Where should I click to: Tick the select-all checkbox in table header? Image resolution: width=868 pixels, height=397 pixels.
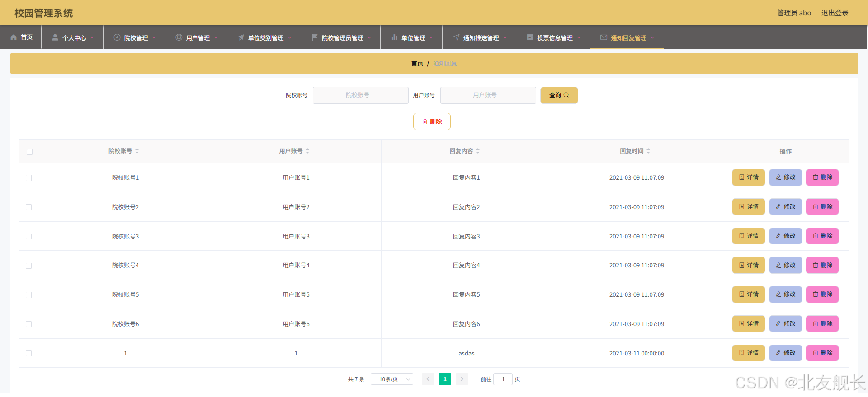point(29,152)
